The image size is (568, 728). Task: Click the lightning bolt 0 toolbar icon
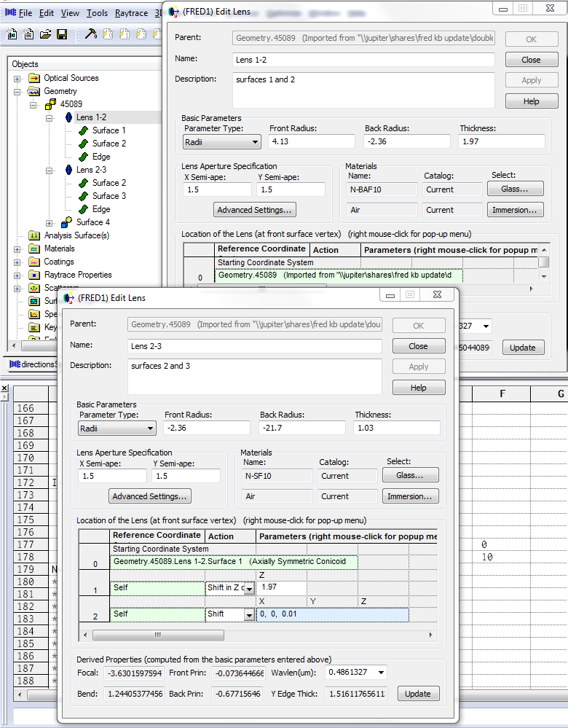pyautogui.click(x=108, y=34)
